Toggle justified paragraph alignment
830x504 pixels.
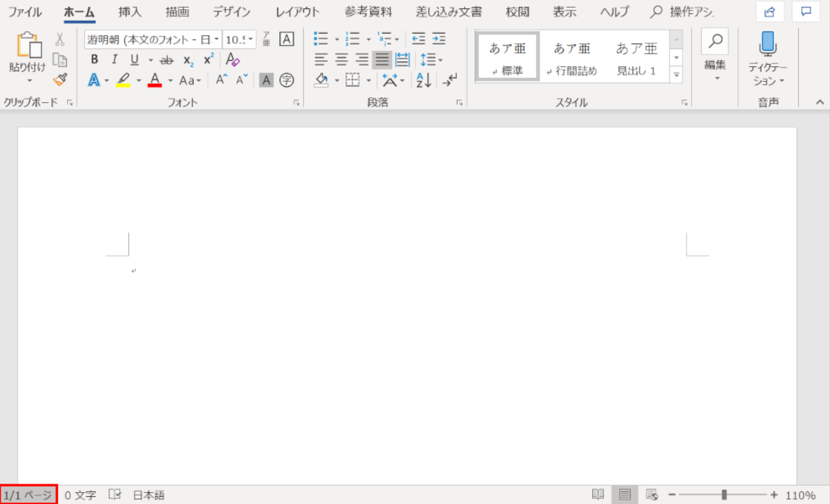(382, 60)
